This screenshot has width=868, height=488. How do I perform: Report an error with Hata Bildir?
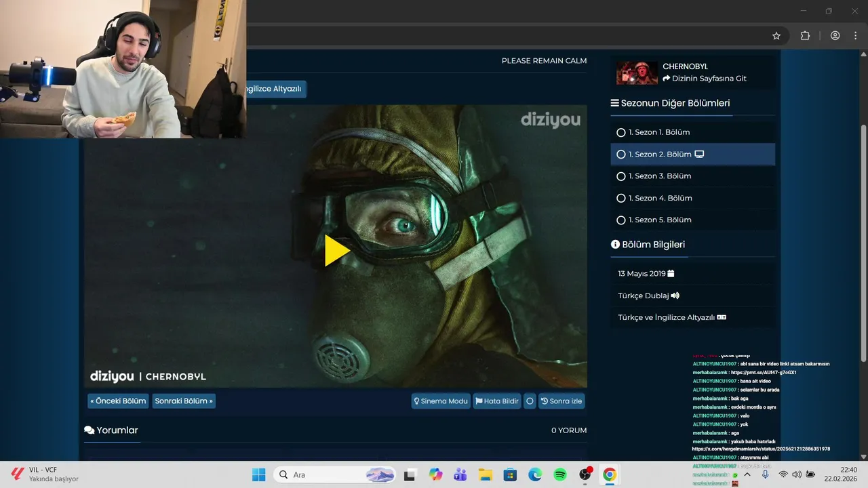tap(497, 401)
